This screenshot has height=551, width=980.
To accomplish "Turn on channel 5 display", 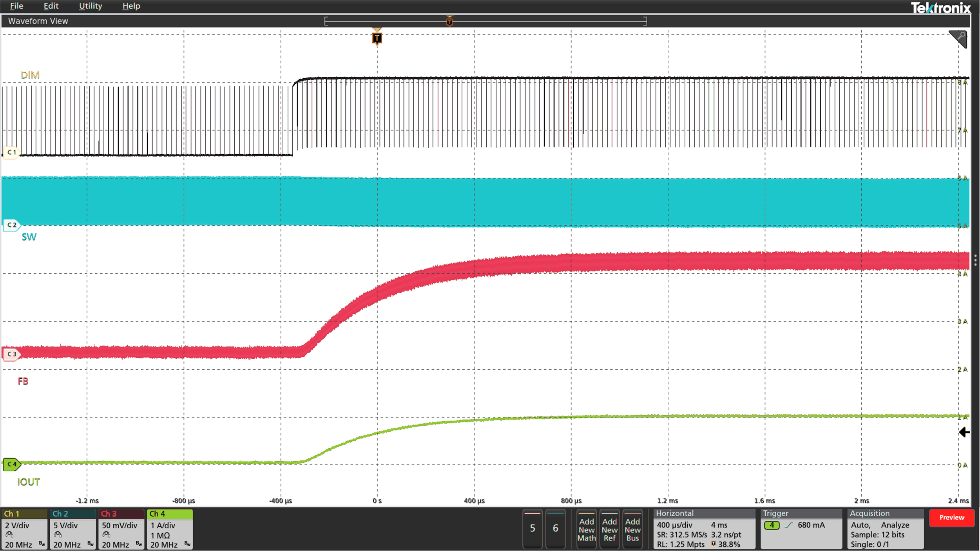I will point(533,529).
